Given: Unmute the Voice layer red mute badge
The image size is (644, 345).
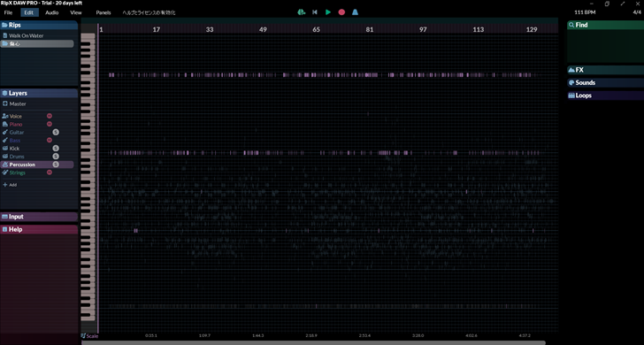Looking at the screenshot, I should pos(50,116).
